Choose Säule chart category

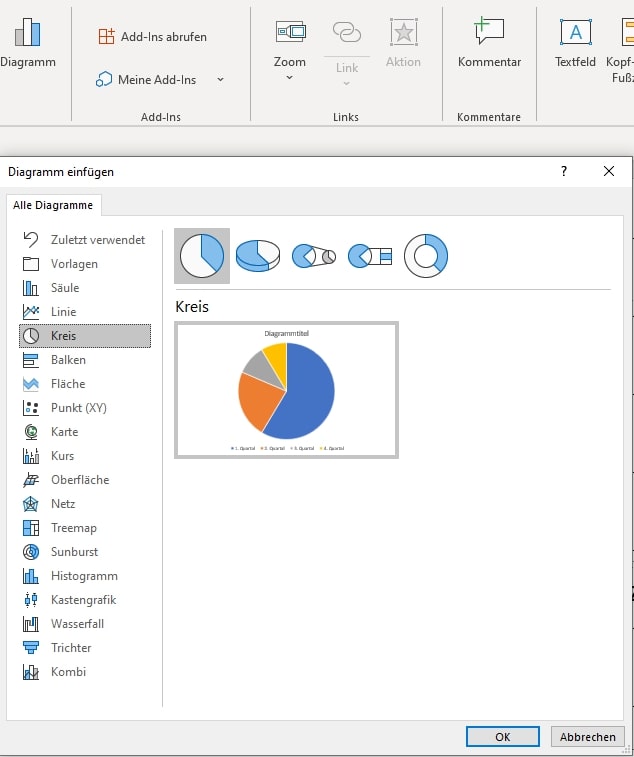coord(65,288)
